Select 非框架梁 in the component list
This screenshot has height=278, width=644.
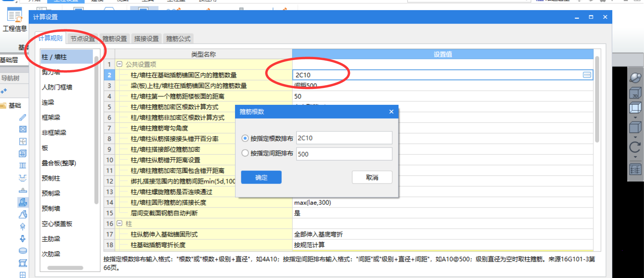click(x=54, y=133)
